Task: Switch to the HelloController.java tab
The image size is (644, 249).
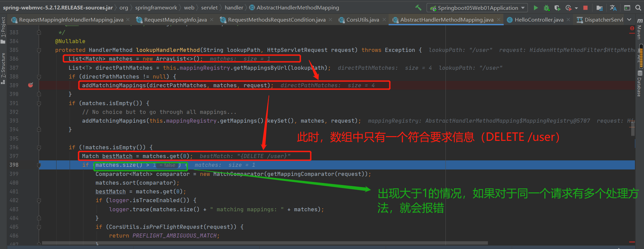Action: [539, 20]
